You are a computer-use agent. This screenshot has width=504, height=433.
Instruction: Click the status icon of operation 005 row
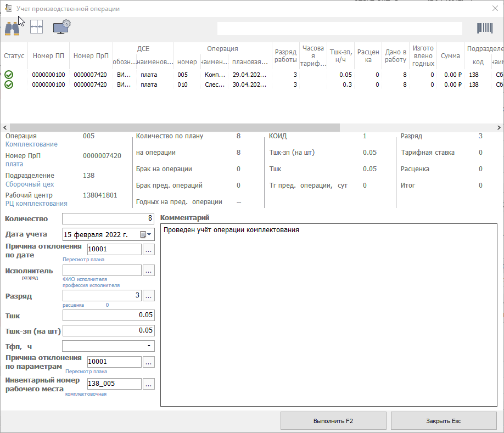point(9,75)
